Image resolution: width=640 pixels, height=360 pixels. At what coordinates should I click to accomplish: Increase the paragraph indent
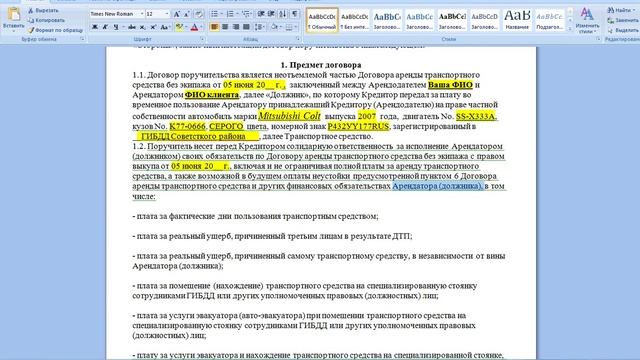[x=271, y=14]
